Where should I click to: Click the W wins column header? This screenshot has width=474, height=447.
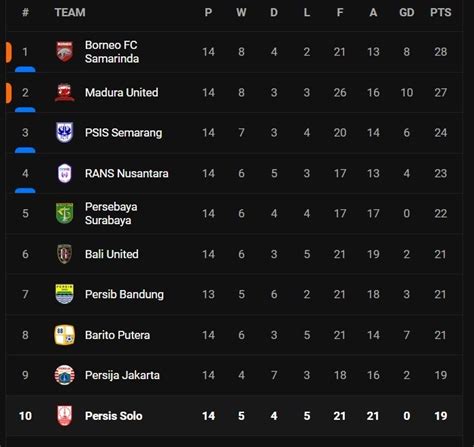[241, 12]
